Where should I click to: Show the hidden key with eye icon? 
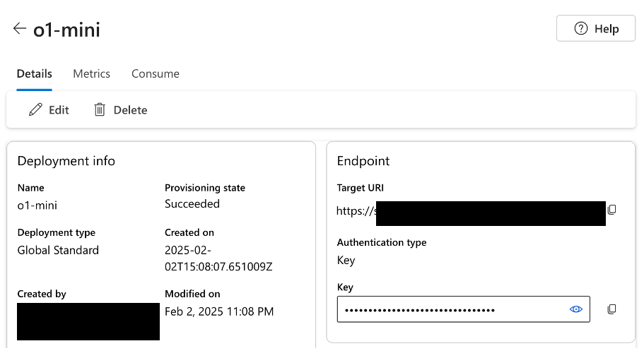[x=576, y=309]
